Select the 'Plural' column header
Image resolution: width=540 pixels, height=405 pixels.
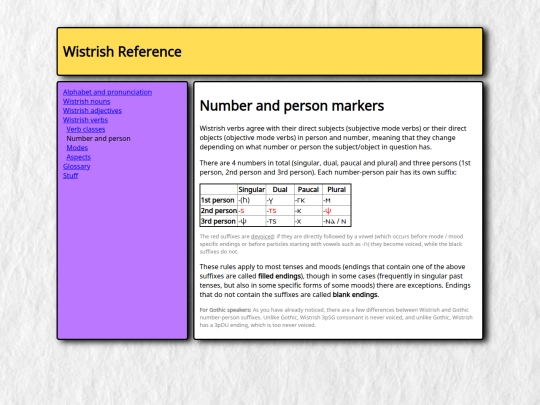coord(336,189)
